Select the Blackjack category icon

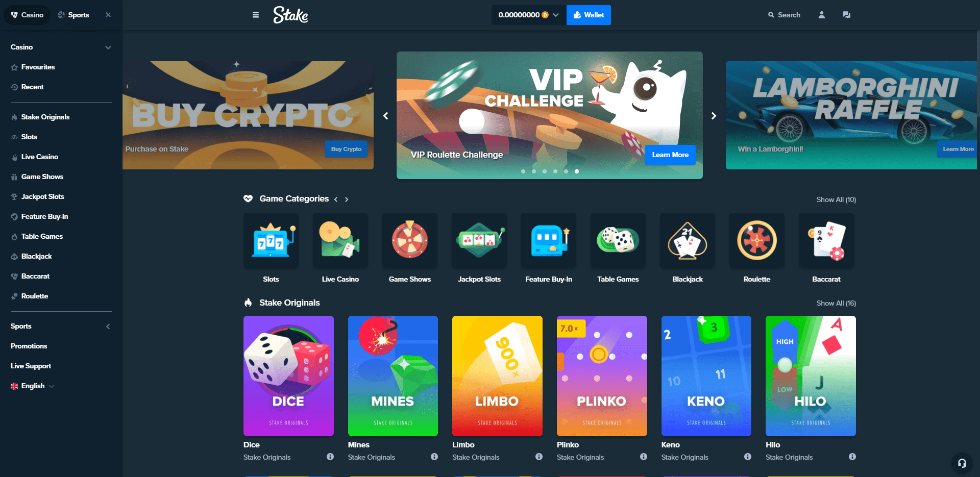[x=688, y=240]
